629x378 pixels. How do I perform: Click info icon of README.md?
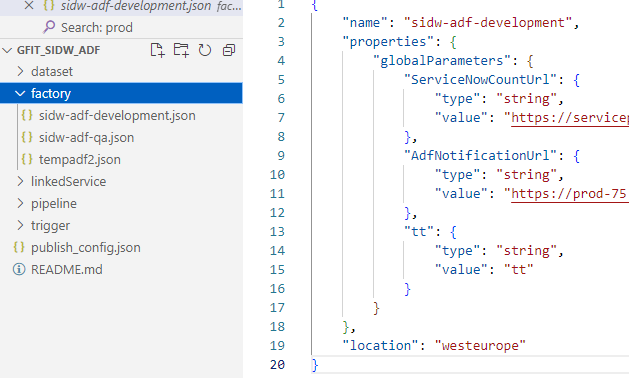19,269
